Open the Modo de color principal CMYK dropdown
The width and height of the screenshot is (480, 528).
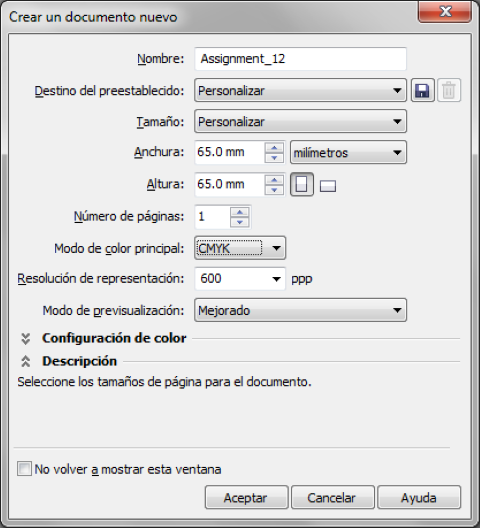[240, 248]
